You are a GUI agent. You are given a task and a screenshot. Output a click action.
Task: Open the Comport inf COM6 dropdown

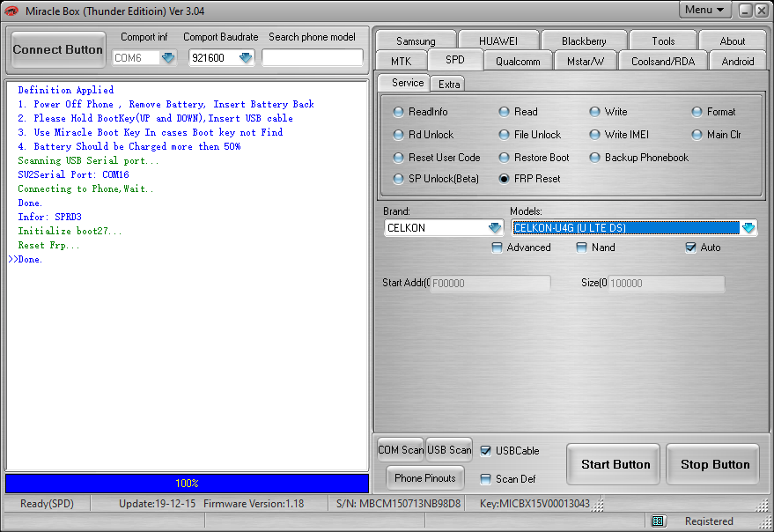tap(168, 58)
